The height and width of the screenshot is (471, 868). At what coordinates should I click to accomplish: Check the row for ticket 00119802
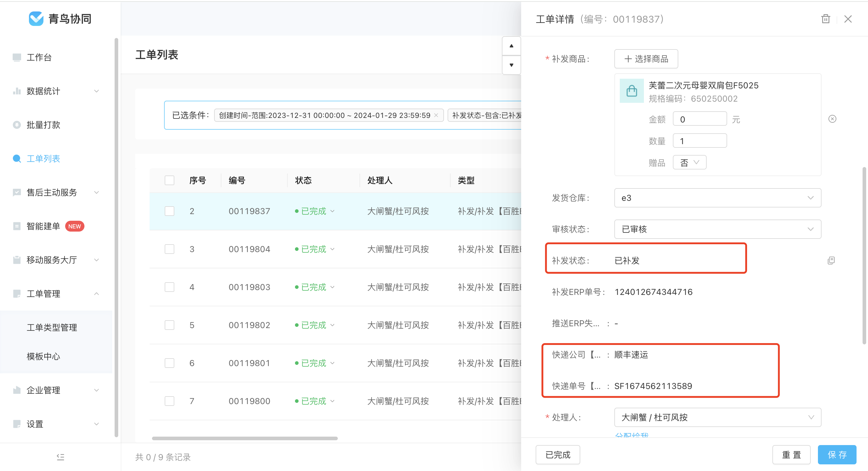[169, 325]
